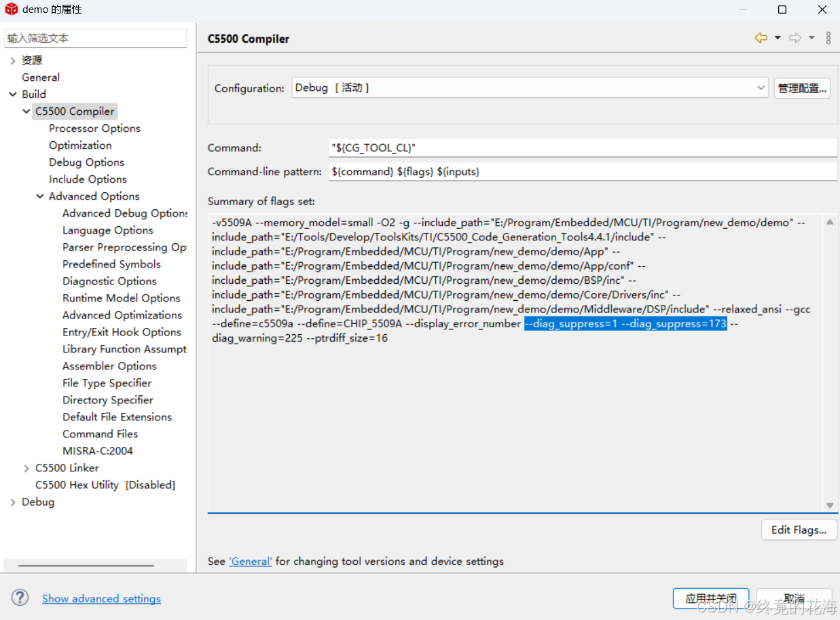Open the forward history dropdown arrow

click(811, 38)
